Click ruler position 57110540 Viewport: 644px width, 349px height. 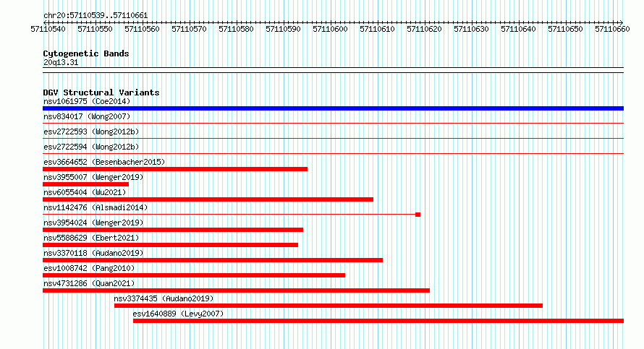(48, 29)
